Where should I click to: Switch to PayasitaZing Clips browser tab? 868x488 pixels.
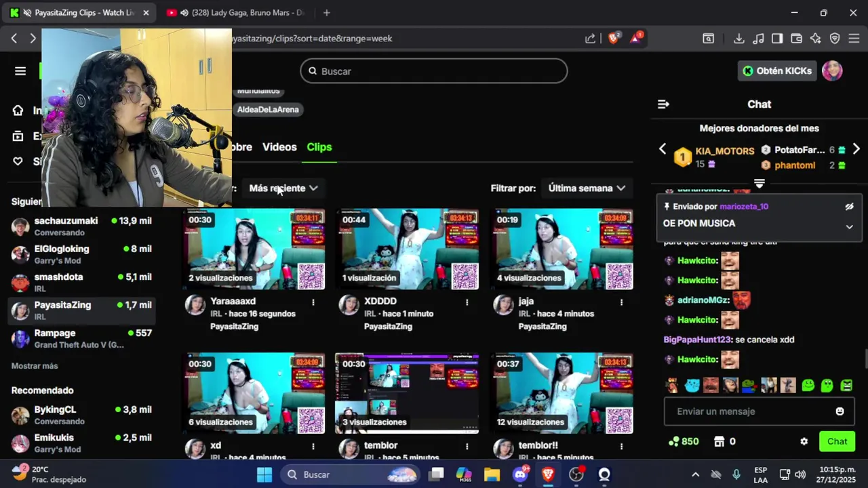click(78, 13)
